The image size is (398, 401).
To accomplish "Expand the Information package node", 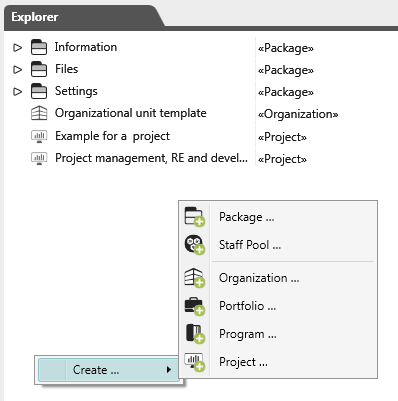I will coord(17,48).
